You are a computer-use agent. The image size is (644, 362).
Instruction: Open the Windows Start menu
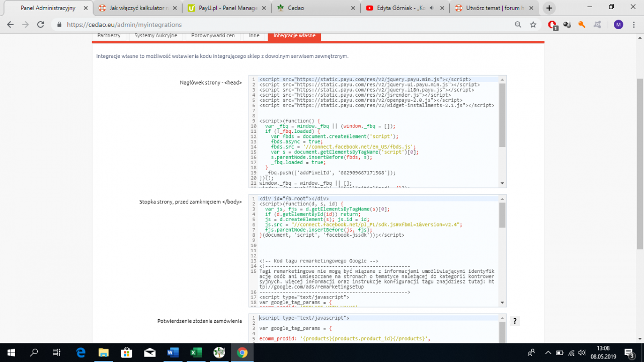point(11,352)
